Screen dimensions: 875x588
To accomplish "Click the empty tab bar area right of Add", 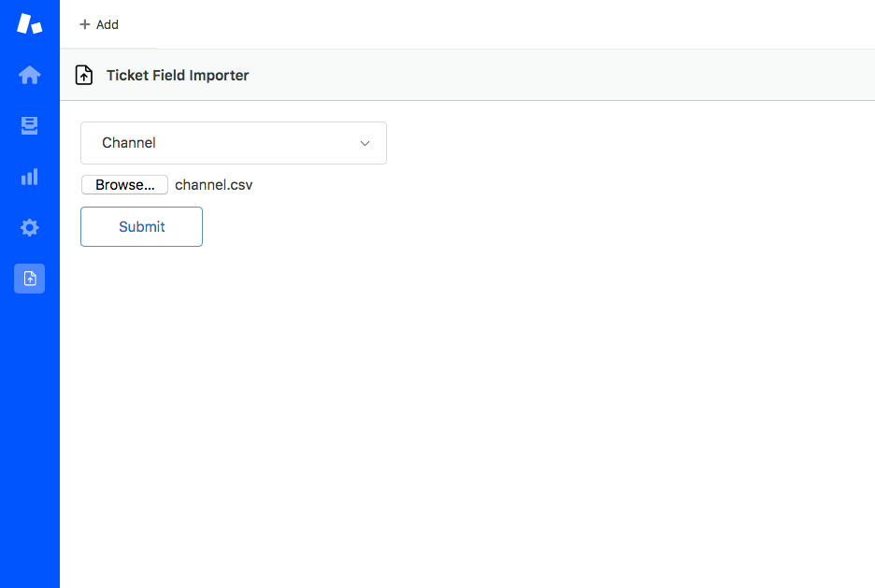I will [516, 24].
